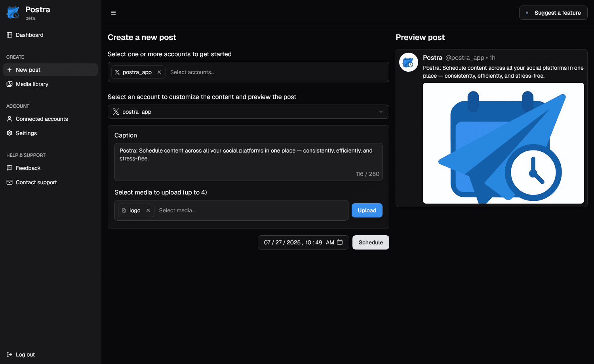Screen dimensions: 594x364
Task: Click the Suggest a feature button
Action: point(553,13)
